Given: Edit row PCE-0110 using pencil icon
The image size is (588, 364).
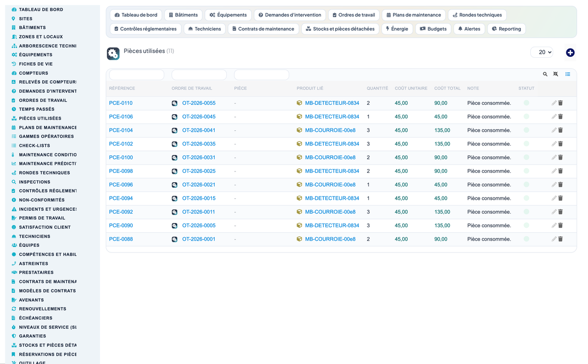Looking at the screenshot, I should tap(554, 103).
